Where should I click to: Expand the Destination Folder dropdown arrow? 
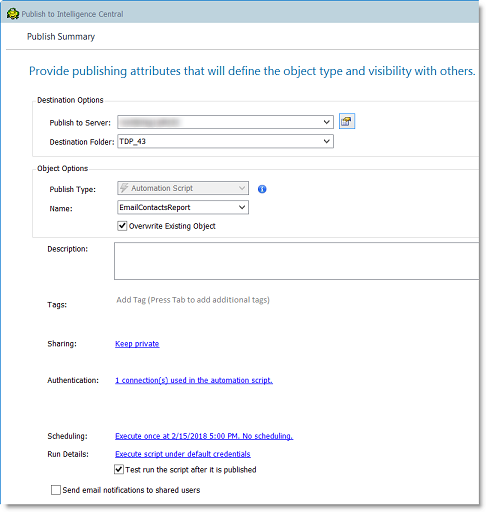click(326, 141)
